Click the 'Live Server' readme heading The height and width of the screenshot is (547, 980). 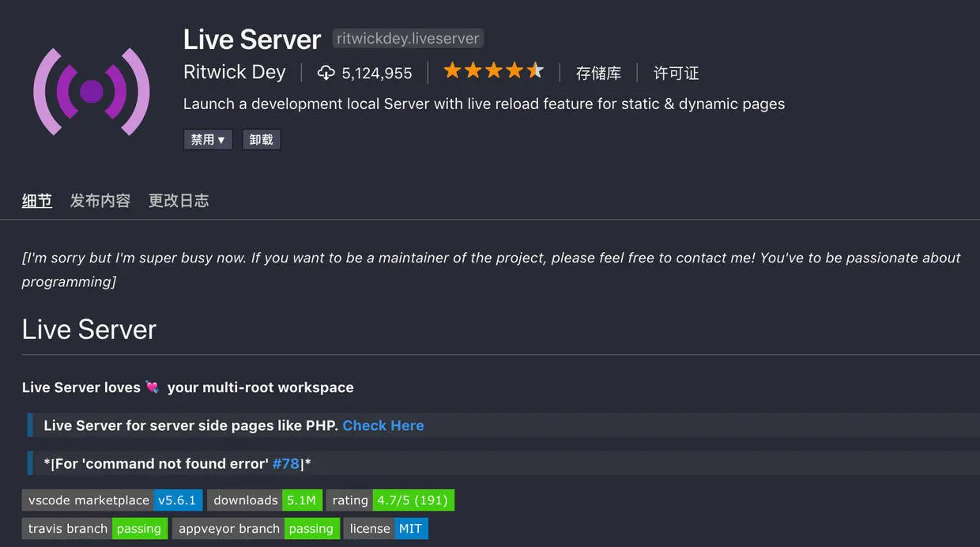[89, 330]
